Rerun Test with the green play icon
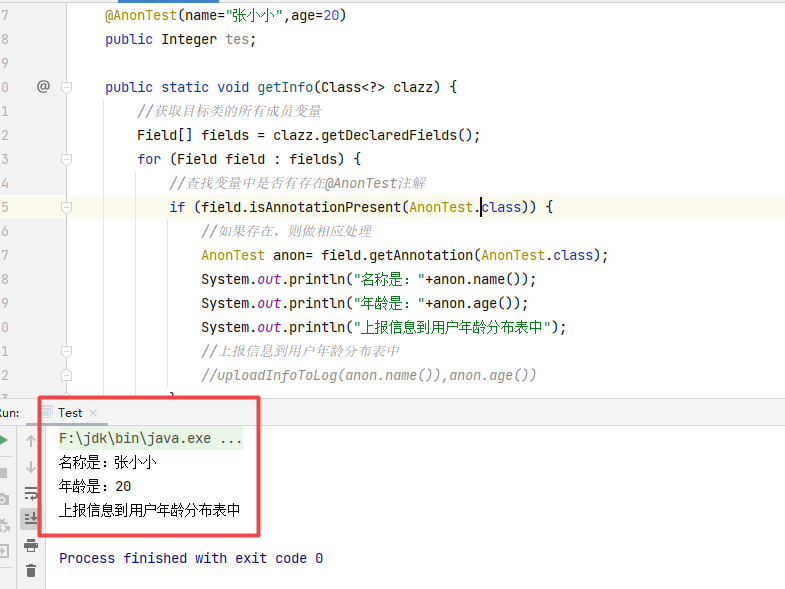This screenshot has height=589, width=785. pos(3,440)
